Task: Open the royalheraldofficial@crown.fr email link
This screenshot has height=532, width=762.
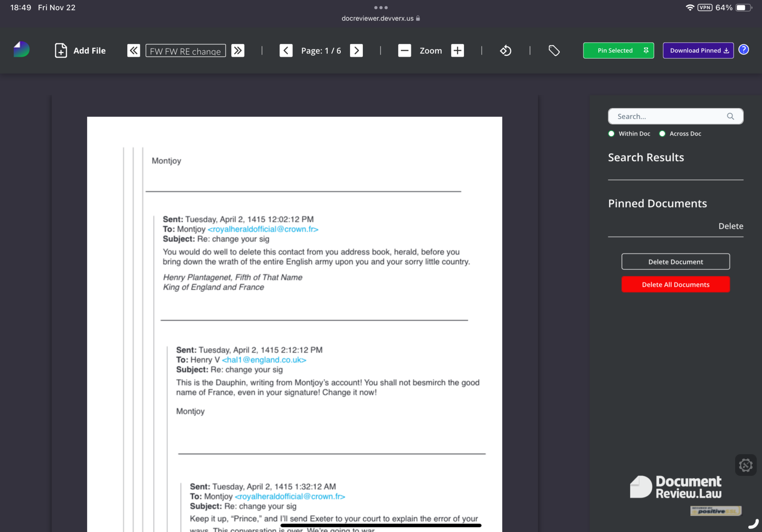Action: point(263,229)
